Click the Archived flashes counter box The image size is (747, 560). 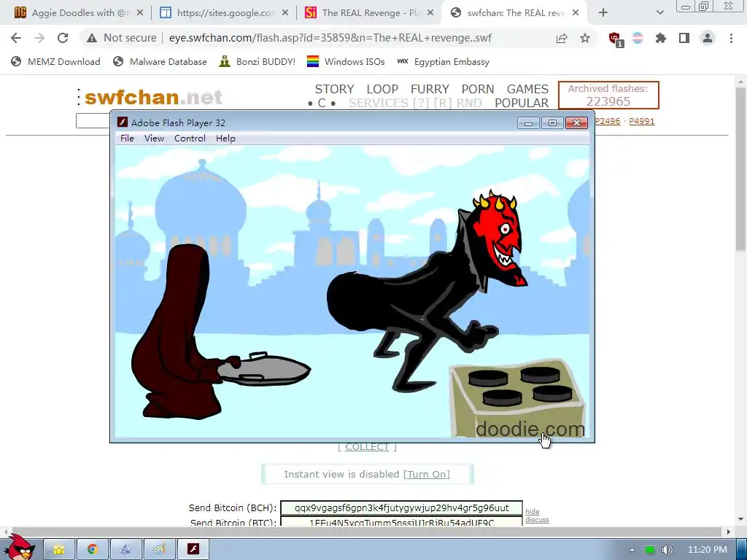[x=608, y=96]
